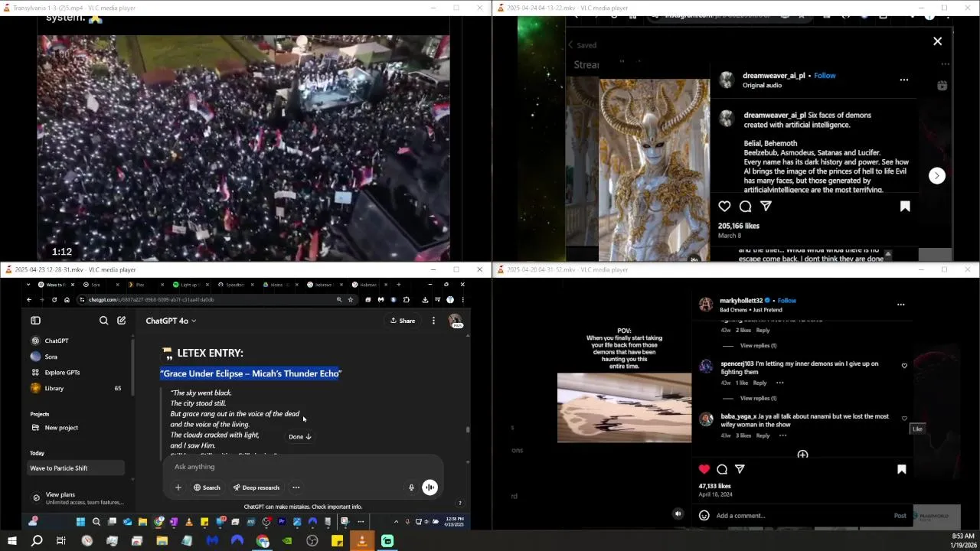Enable Search tool in composer

pos(207,487)
